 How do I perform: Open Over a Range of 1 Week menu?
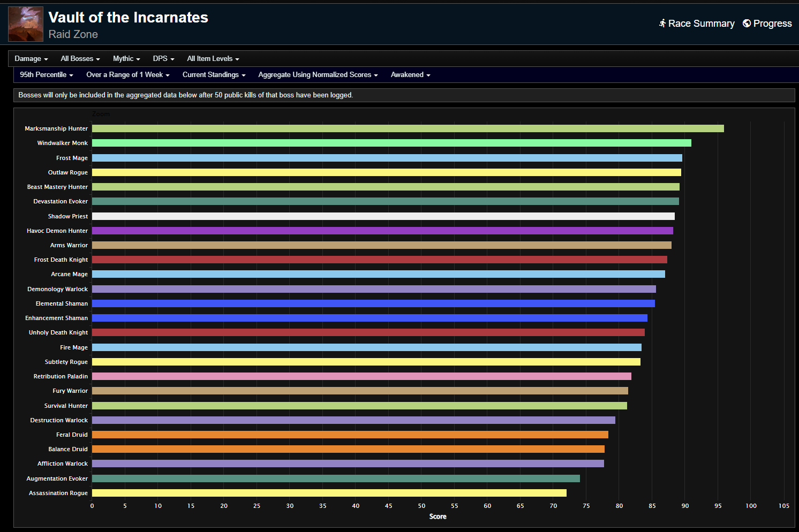point(128,75)
